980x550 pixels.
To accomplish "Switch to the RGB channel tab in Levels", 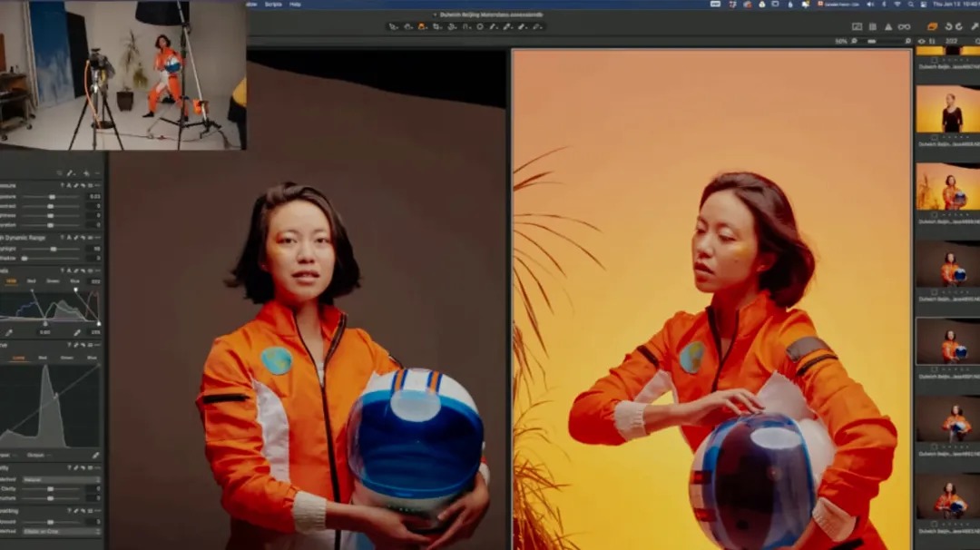I will pos(11,281).
